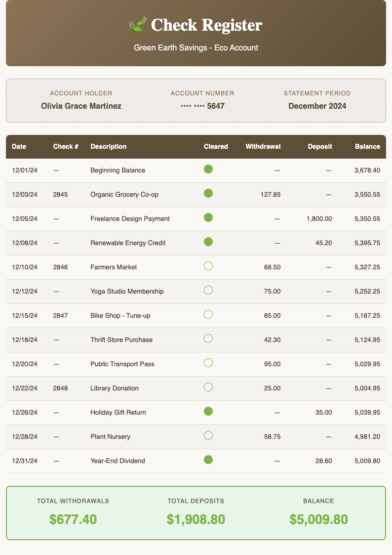This screenshot has width=392, height=555.
Task: Click Thrift Store Purchase description
Action: 121,340
